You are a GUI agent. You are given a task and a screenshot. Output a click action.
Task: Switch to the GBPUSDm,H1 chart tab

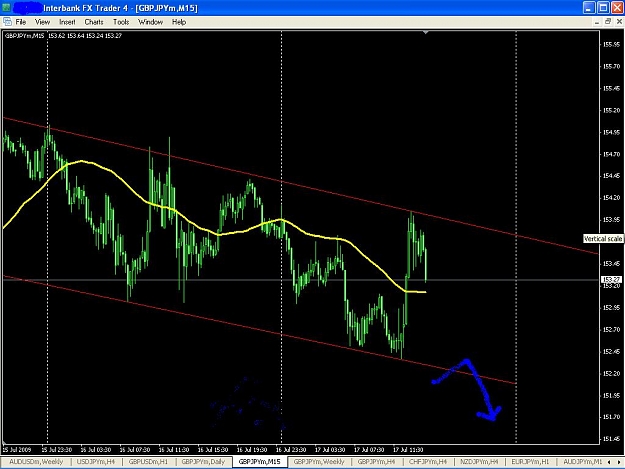coord(148,462)
